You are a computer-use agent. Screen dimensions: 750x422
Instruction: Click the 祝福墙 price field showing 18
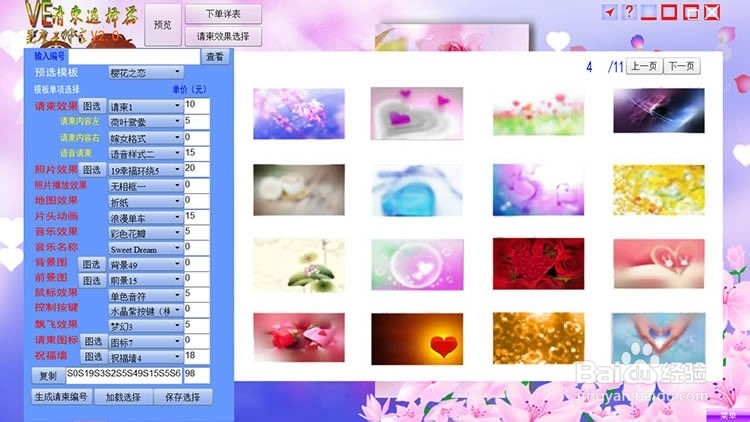click(197, 357)
